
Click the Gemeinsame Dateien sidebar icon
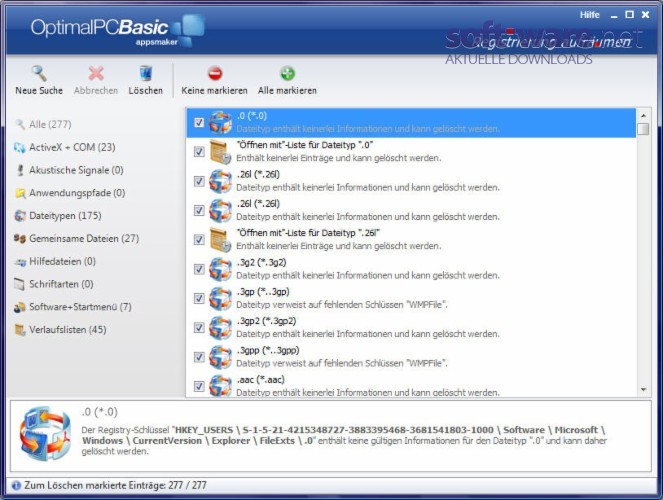click(x=19, y=239)
